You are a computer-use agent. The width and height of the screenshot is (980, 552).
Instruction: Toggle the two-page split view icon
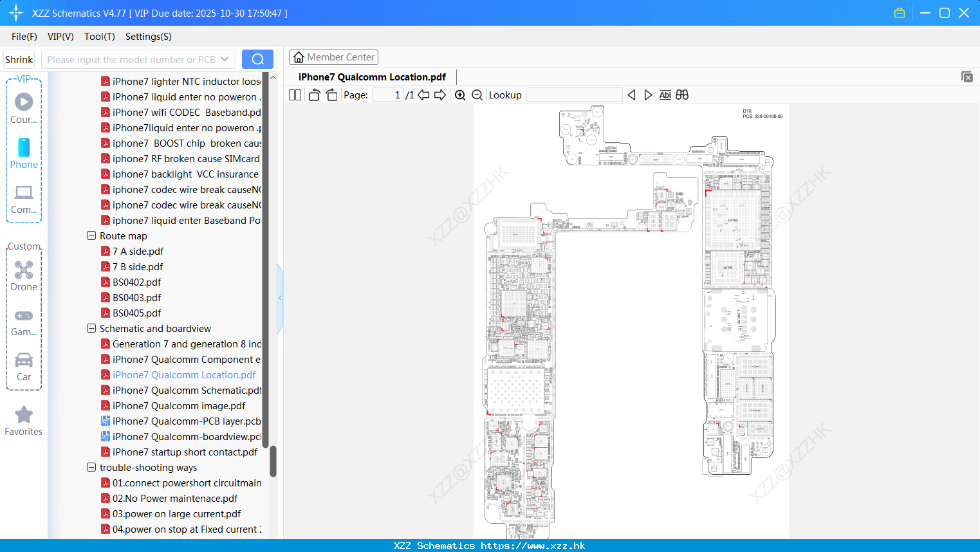(295, 95)
